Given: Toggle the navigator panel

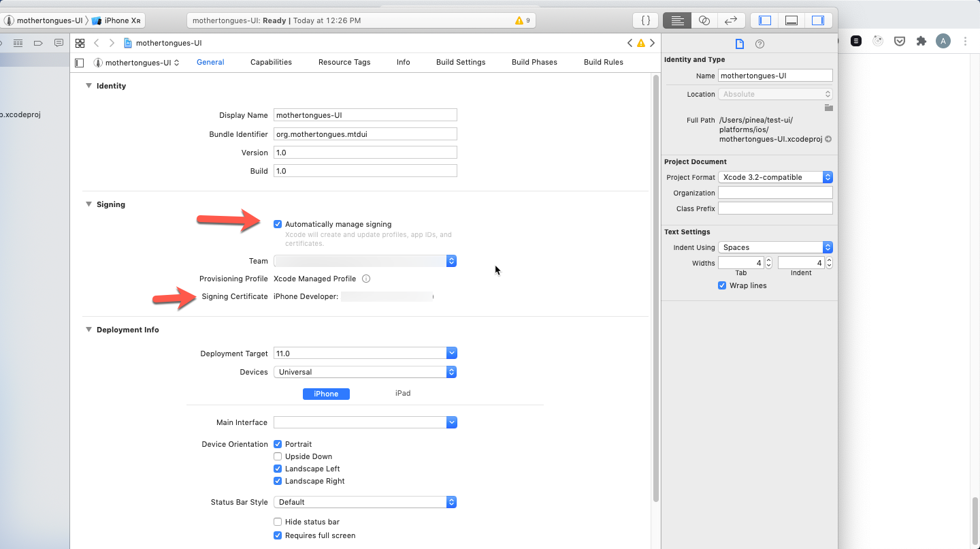Looking at the screenshot, I should [765, 20].
